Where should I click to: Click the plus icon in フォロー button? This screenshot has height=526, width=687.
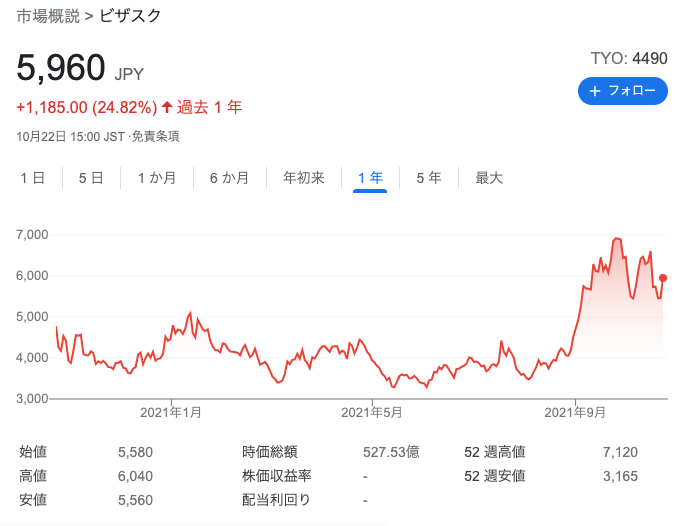pyautogui.click(x=595, y=91)
